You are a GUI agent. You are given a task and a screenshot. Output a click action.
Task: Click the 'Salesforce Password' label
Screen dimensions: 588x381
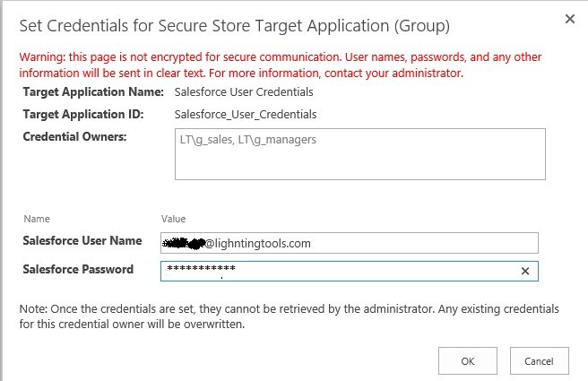(78, 269)
